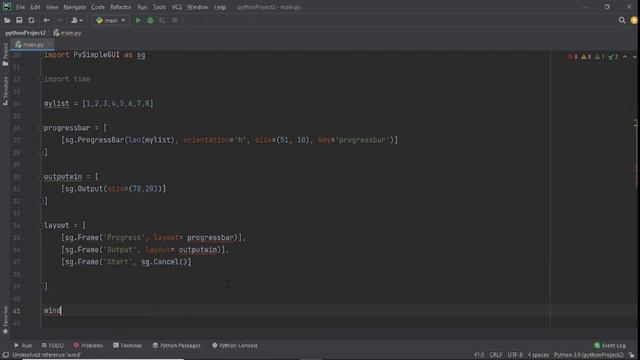
Task: Select the main.py editor tab
Action: [33, 44]
